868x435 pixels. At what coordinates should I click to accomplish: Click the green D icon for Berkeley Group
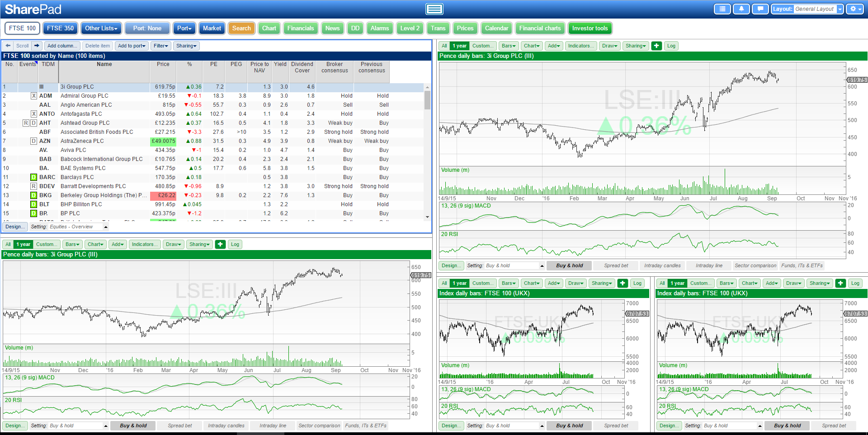click(x=33, y=195)
